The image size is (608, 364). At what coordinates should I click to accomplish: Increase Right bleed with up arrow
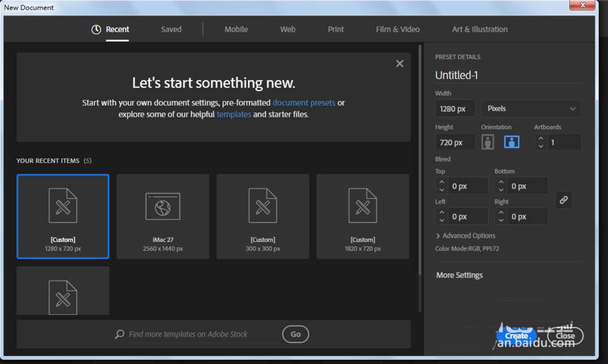pos(501,213)
